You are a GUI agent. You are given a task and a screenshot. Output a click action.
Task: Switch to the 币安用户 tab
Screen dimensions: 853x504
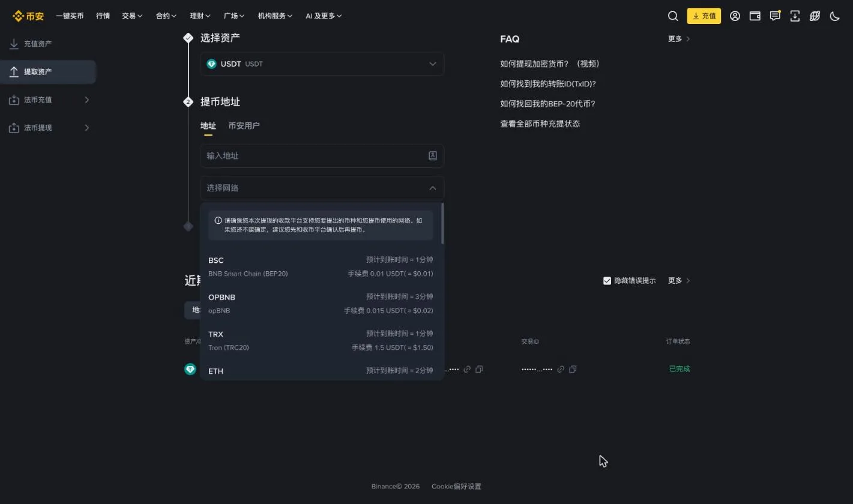244,125
